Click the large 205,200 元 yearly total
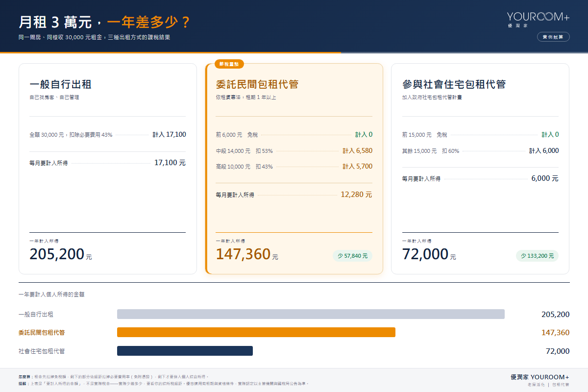Viewport: 588px width, 392px height. click(x=61, y=254)
